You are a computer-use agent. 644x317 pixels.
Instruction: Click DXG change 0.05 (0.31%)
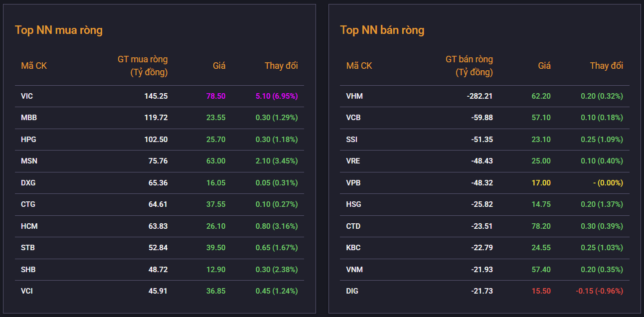(277, 183)
